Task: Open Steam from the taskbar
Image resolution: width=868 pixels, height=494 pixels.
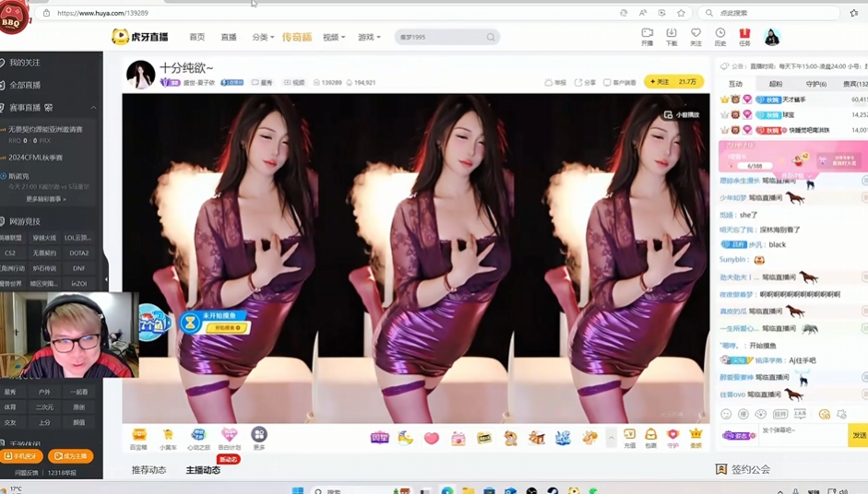Action: click(553, 490)
